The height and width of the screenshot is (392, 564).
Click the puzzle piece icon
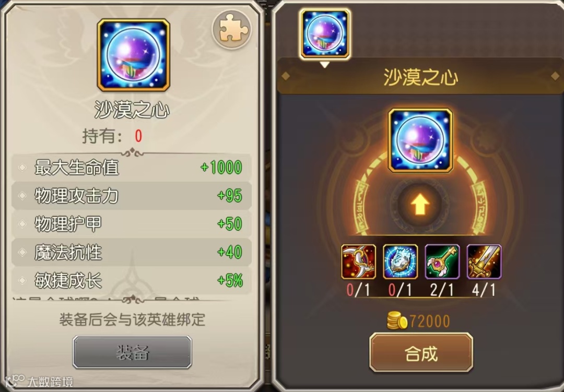(x=232, y=29)
